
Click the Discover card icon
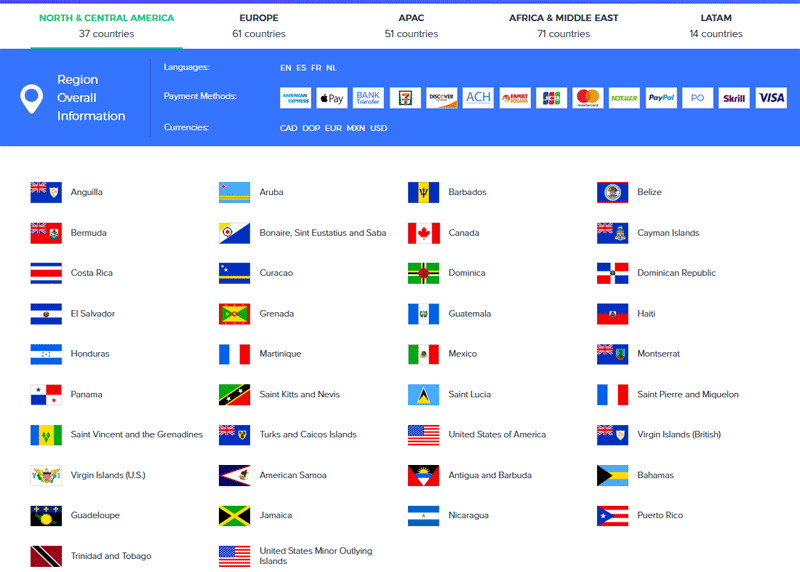441,98
